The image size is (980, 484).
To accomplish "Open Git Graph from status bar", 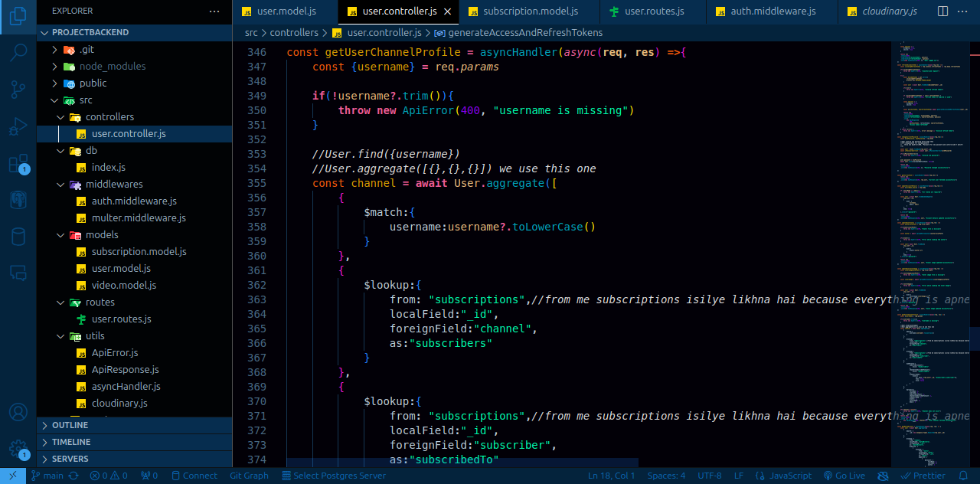I will pos(249,476).
